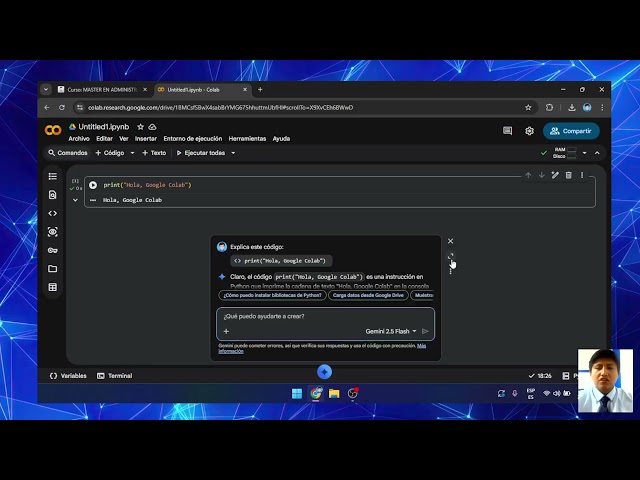Screen dimensions: 640x480
Task: Open the tab search dropdown in Chrome
Action: pos(46,89)
